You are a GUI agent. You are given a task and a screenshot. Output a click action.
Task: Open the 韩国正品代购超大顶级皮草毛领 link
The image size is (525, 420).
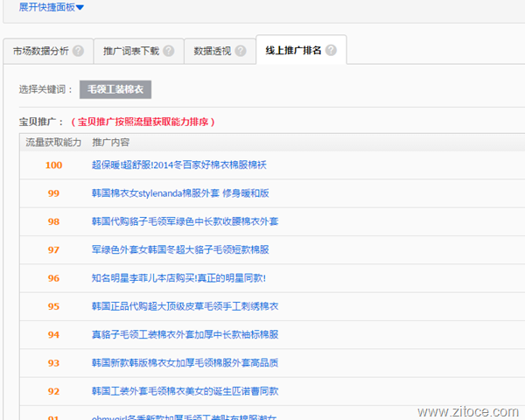185,306
